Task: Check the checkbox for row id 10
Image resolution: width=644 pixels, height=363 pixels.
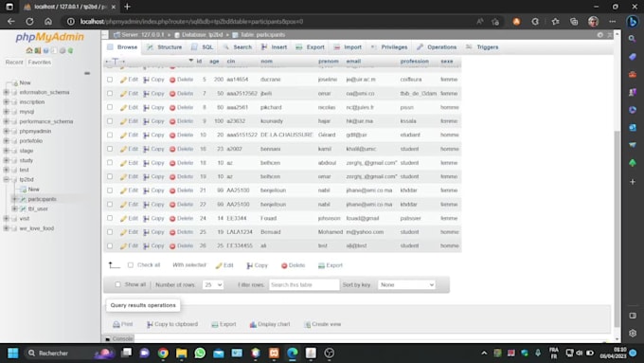Action: click(110, 135)
